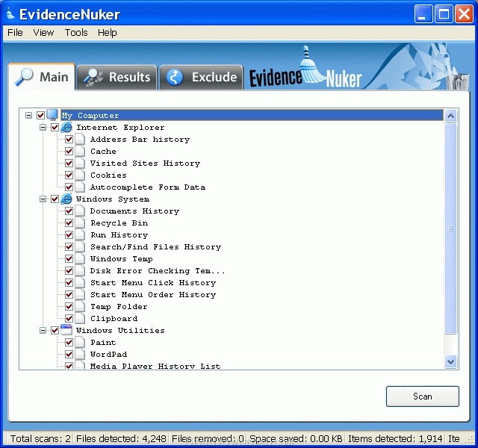Toggle the Windows Temp checkbox
The width and height of the screenshot is (478, 448).
coord(69,258)
